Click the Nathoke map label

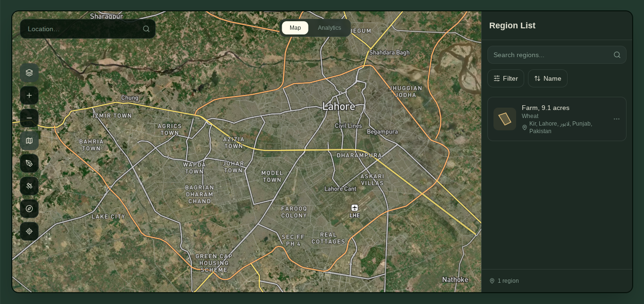(x=455, y=279)
